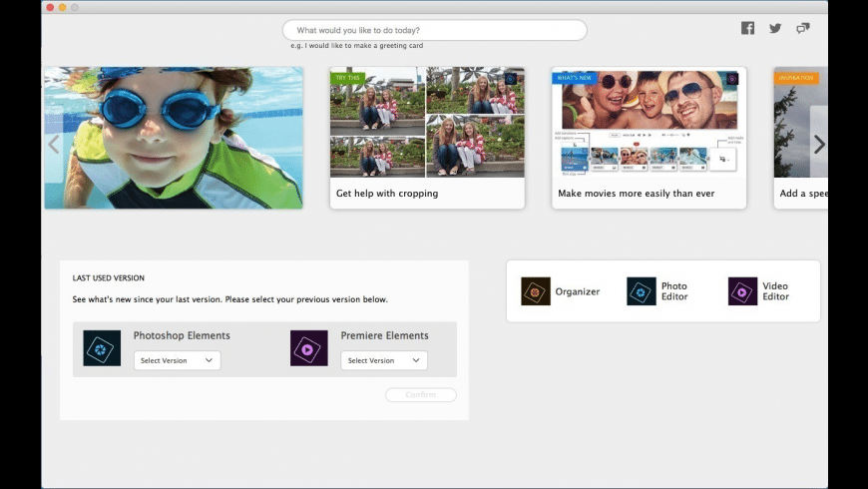The image size is (868, 489).
Task: Click the 'What would you like to do today?' search field
Action: pyautogui.click(x=435, y=30)
